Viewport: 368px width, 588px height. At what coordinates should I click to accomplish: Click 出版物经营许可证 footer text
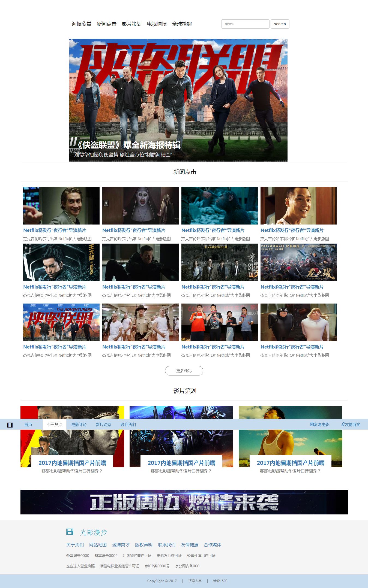137,556
